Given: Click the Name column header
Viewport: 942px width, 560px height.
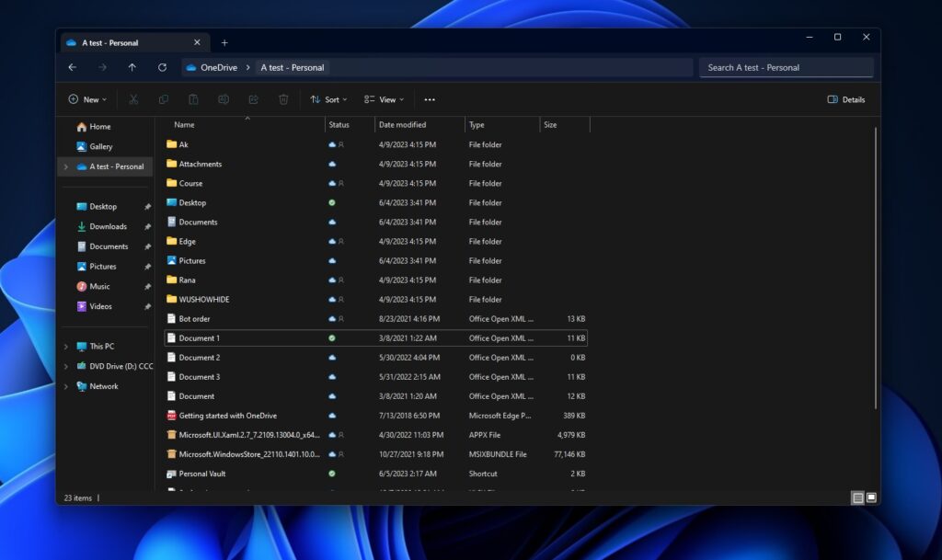Looking at the screenshot, I should click(x=183, y=125).
